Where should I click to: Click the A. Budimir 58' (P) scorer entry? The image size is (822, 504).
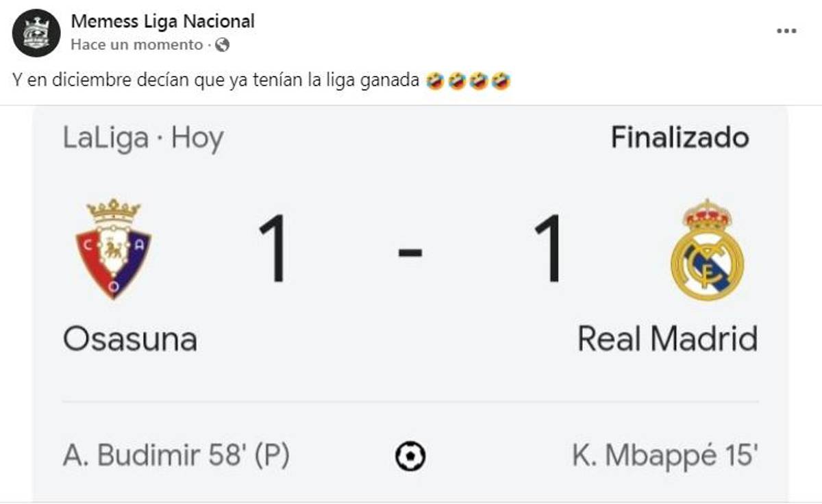176,455
